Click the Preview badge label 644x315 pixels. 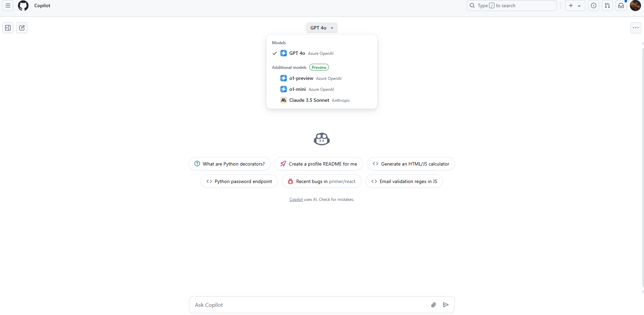point(319,68)
